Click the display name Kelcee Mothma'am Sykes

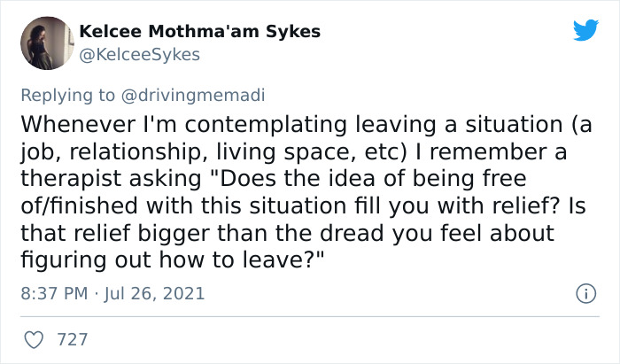(x=199, y=32)
